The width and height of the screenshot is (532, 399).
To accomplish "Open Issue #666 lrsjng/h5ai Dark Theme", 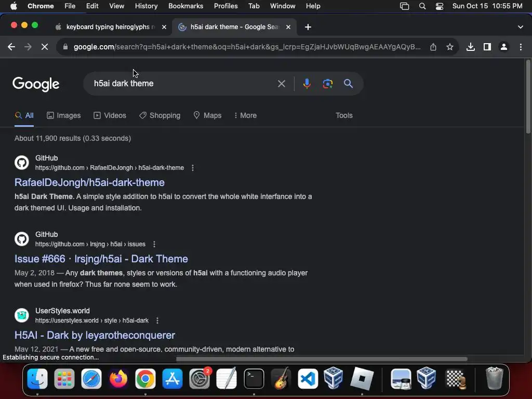I will click(x=101, y=259).
